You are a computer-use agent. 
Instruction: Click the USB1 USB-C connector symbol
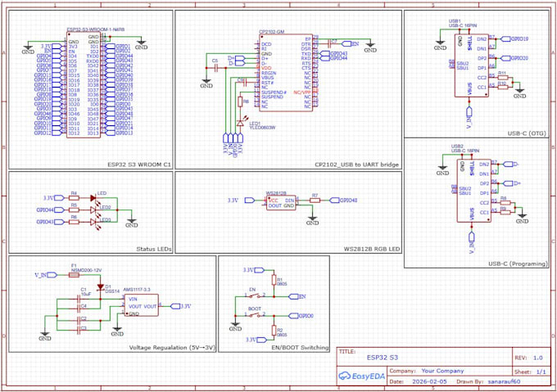pyautogui.click(x=471, y=65)
